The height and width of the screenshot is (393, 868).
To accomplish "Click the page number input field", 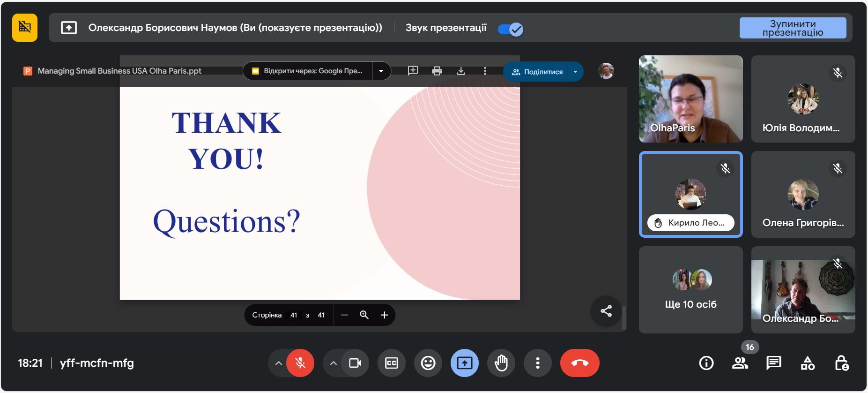I will 294,315.
